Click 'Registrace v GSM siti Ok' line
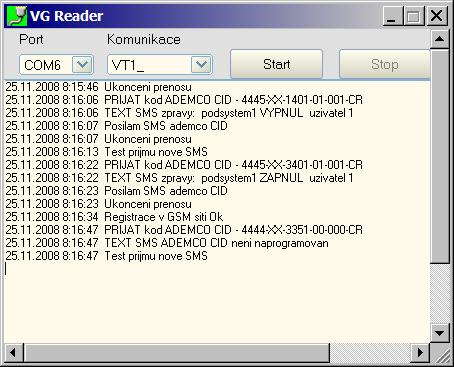The width and height of the screenshot is (454, 367). (x=114, y=217)
